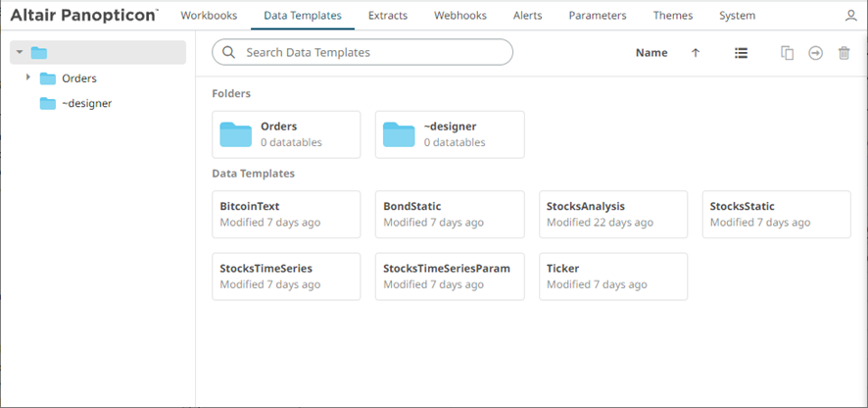868x408 pixels.
Task: Go to the Webhooks tab
Action: 460,16
